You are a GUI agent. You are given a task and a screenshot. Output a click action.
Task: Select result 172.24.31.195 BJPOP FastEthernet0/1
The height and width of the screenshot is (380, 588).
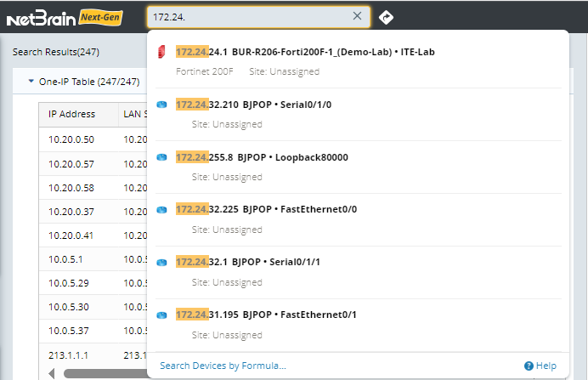[x=359, y=325]
